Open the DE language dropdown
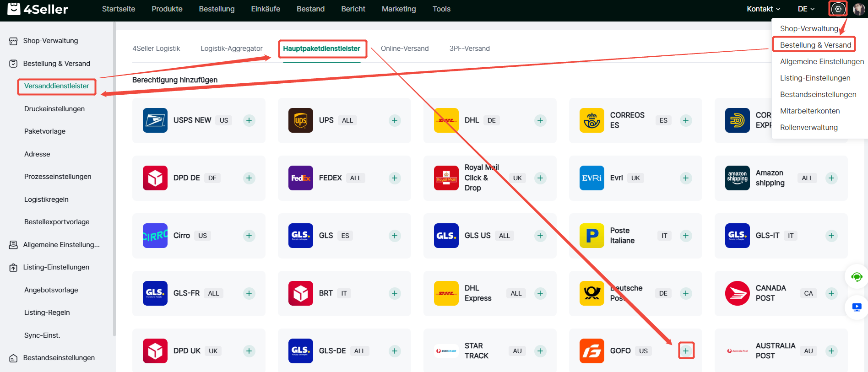 [806, 9]
